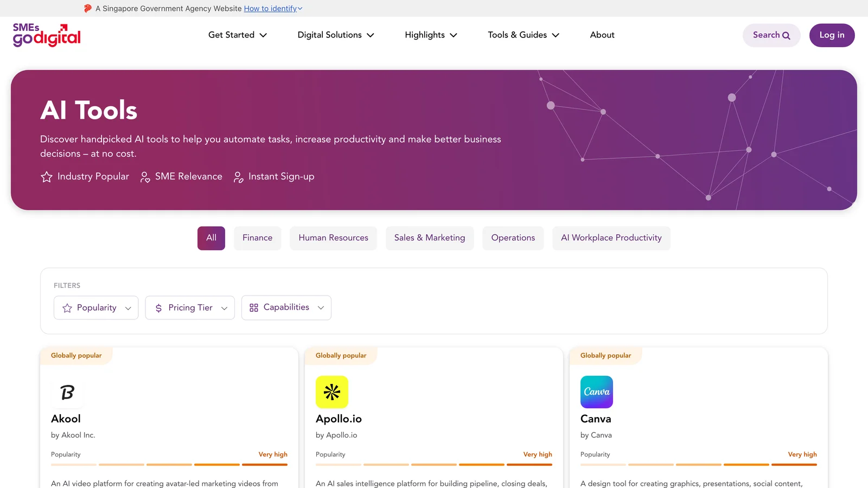Open the Capabilities filter dropdown

pos(286,307)
